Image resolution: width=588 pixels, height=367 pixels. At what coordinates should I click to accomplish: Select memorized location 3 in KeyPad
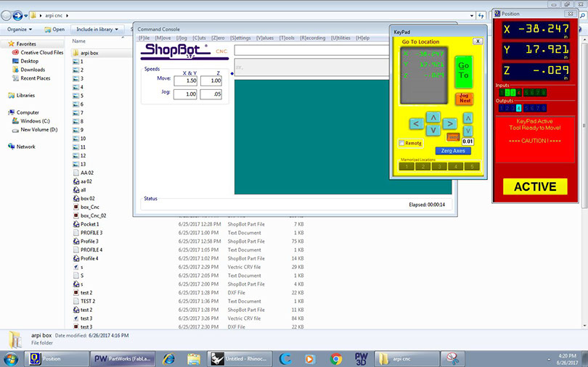pyautogui.click(x=439, y=166)
